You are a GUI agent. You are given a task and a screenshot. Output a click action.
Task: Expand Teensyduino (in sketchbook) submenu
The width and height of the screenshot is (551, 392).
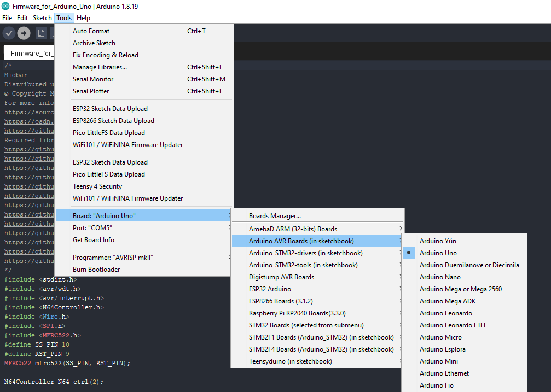tap(317, 361)
